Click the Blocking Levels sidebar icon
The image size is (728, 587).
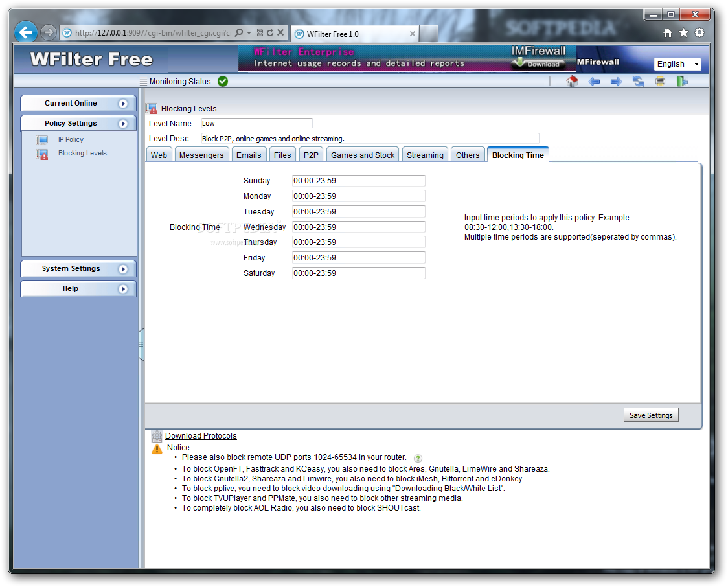42,154
